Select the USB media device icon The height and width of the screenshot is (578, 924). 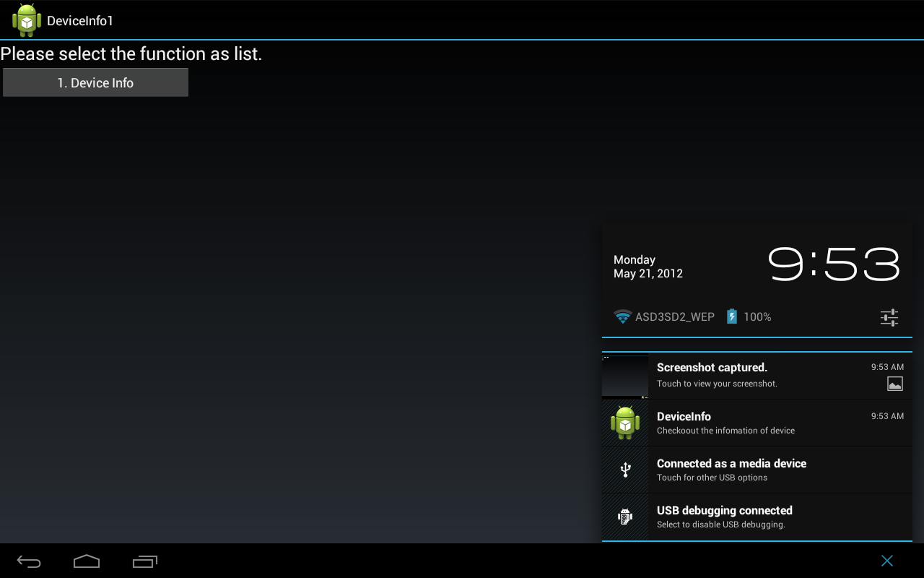tap(624, 469)
